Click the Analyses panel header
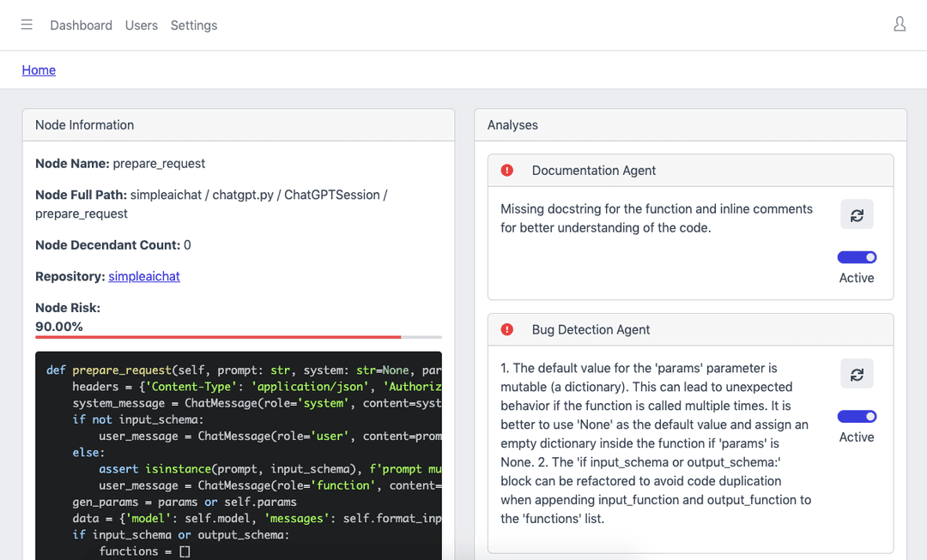This screenshot has height=560, width=927. 690,125
